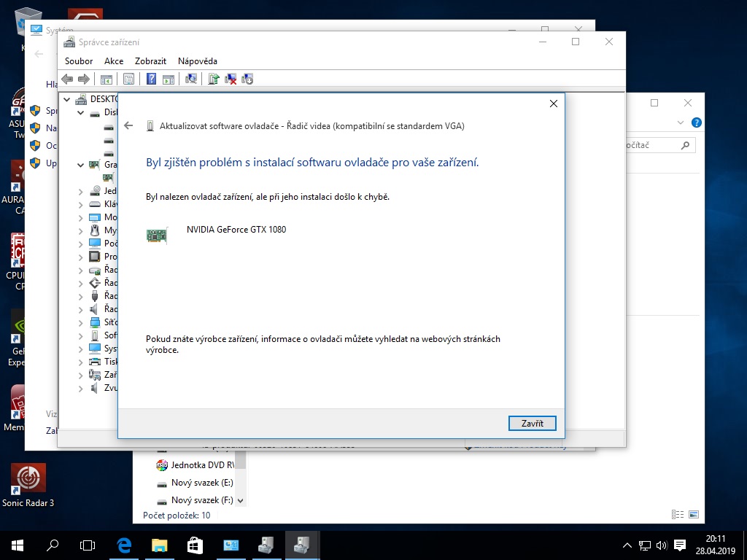The image size is (747, 560).
Task: Click the last toolbar icon with the down arrow
Action: coord(247,79)
